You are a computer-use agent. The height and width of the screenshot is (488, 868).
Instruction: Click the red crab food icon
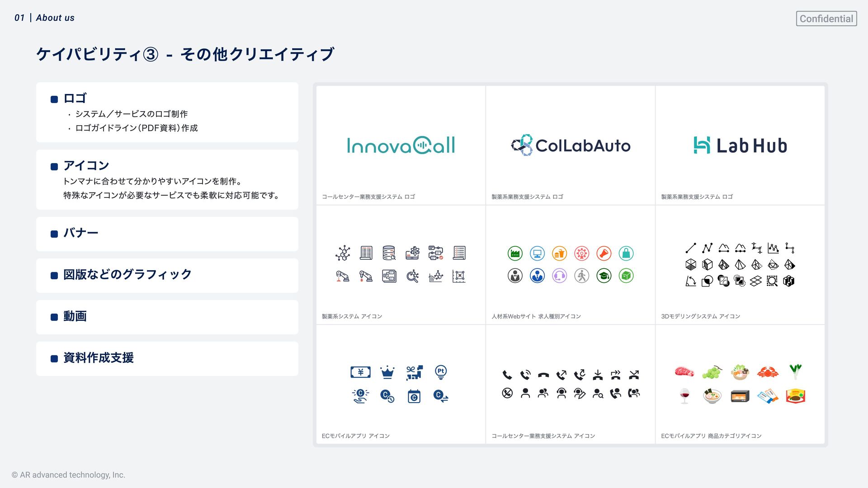[x=767, y=372]
